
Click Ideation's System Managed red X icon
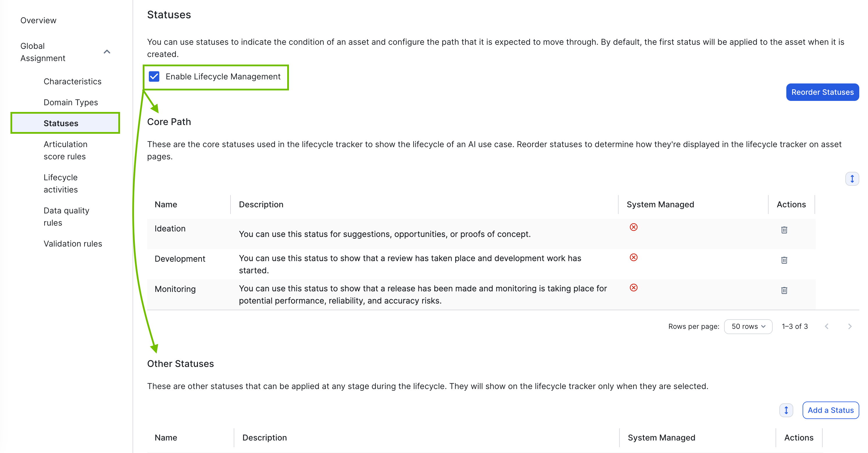click(633, 227)
